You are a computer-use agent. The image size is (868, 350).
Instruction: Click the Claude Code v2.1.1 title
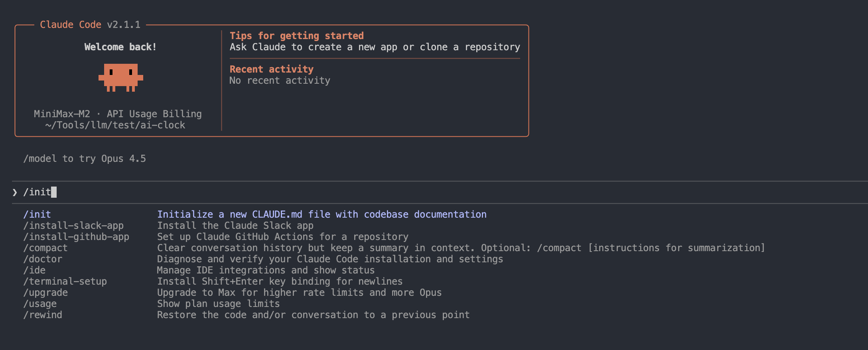(x=90, y=25)
